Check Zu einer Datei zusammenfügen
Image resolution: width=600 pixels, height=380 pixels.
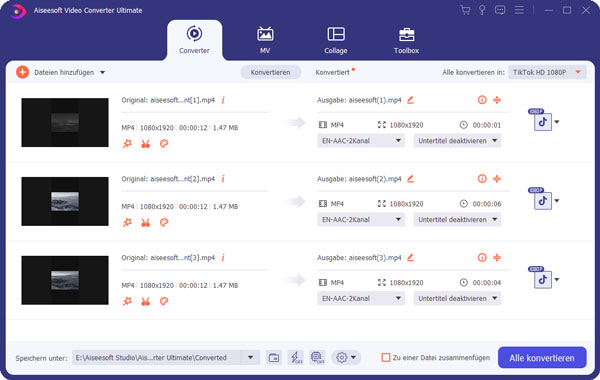coord(386,357)
